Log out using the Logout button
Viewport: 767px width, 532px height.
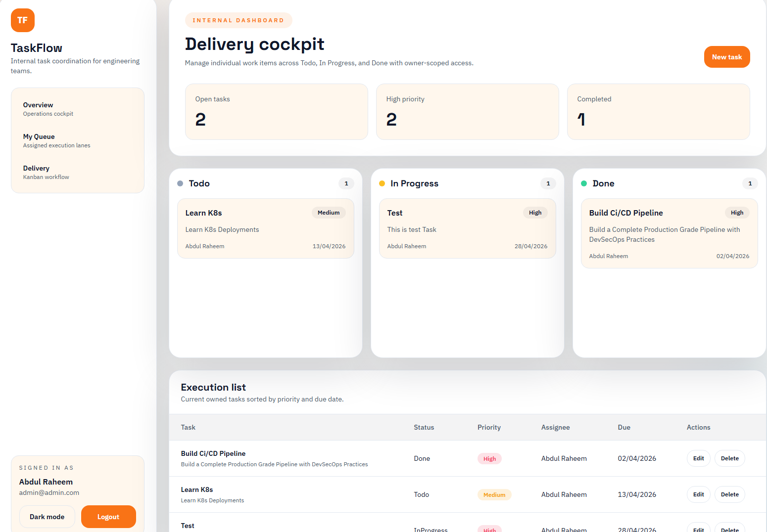pos(108,517)
